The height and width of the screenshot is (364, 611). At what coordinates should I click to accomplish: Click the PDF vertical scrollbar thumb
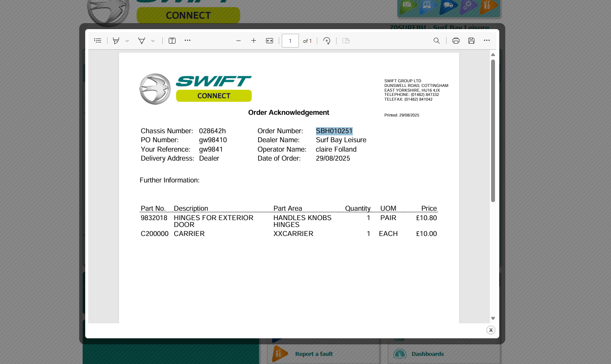click(493, 131)
